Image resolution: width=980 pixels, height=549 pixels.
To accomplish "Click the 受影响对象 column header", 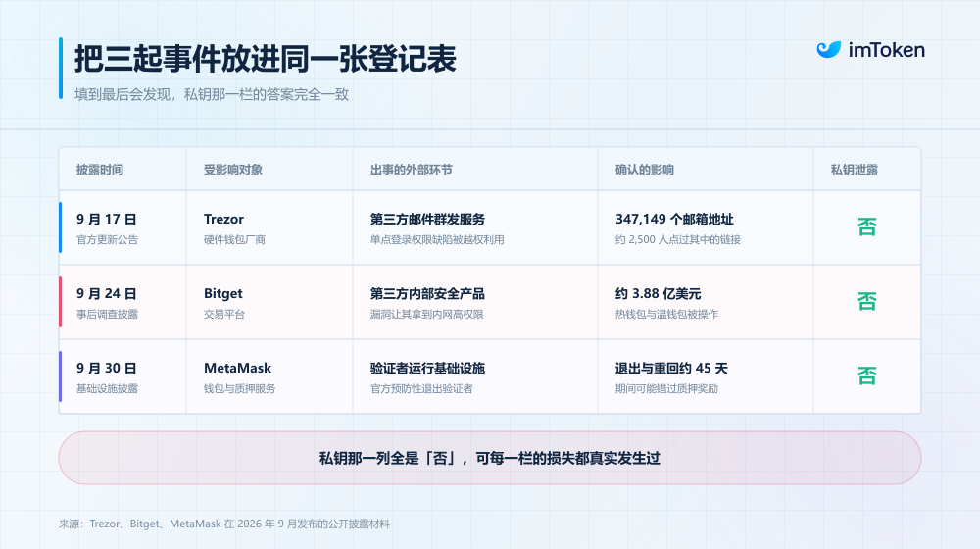I will coord(233,170).
